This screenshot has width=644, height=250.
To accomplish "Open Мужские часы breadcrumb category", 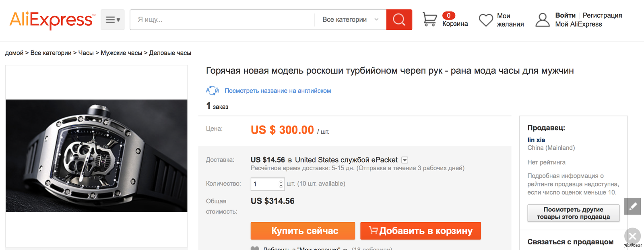I will pyautogui.click(x=121, y=53).
